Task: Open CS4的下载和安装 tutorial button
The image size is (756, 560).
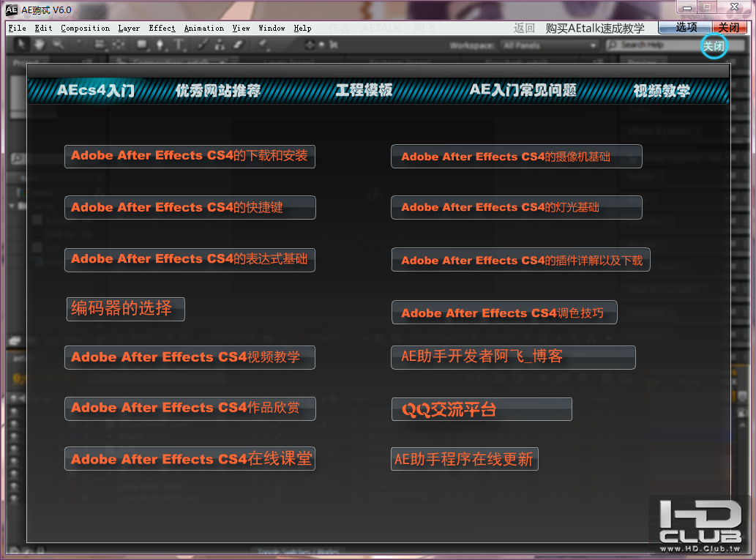Action: coord(190,156)
